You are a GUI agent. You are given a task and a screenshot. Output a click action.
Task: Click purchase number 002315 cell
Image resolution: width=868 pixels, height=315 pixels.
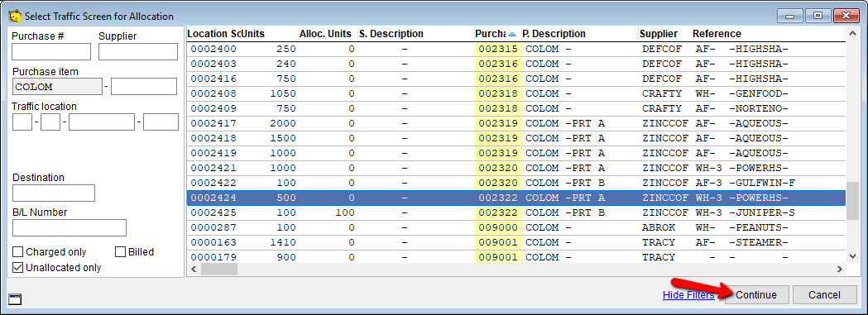(498, 49)
